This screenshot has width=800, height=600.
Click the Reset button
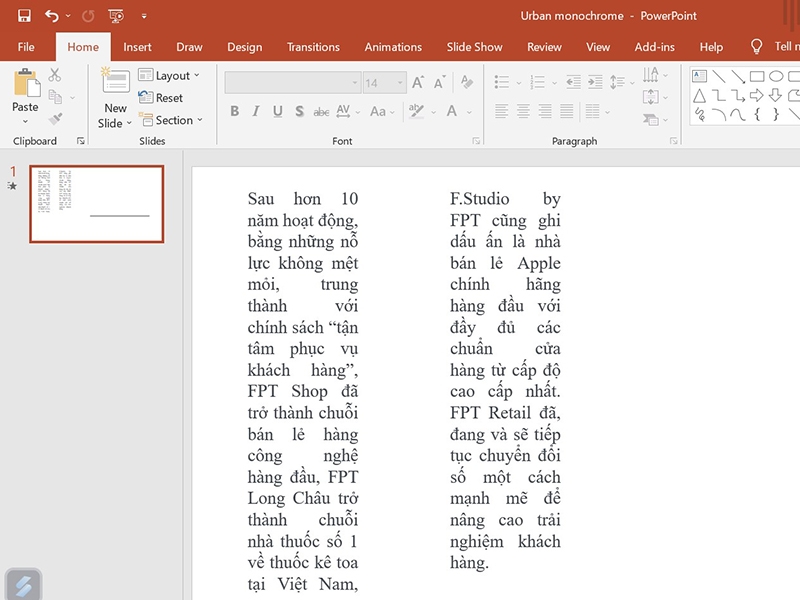[x=161, y=97]
